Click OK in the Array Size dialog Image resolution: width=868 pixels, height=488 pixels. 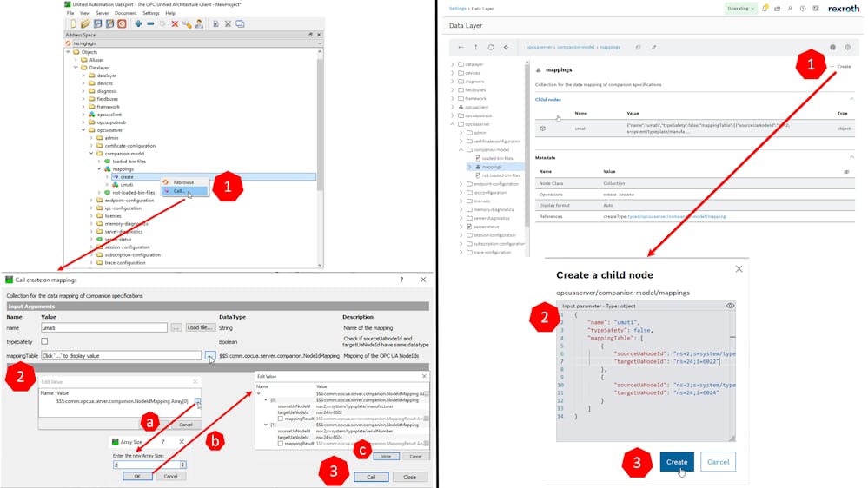click(x=137, y=476)
